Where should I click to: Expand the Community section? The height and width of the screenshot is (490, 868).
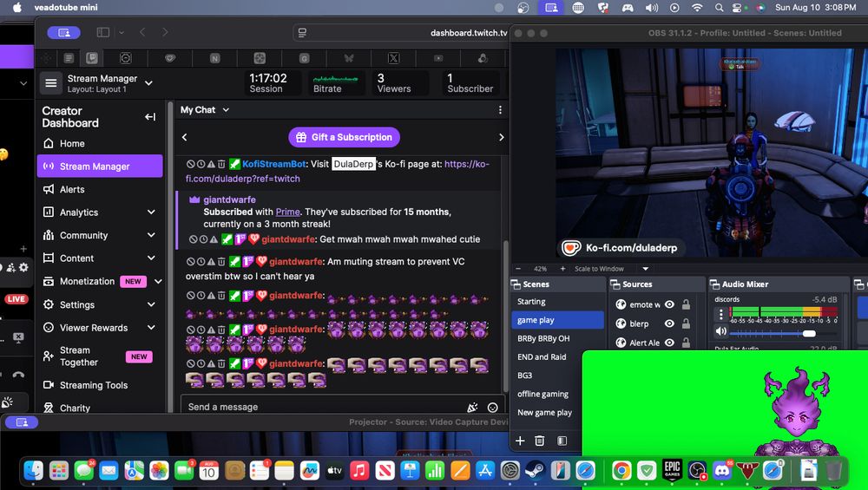[x=151, y=235]
